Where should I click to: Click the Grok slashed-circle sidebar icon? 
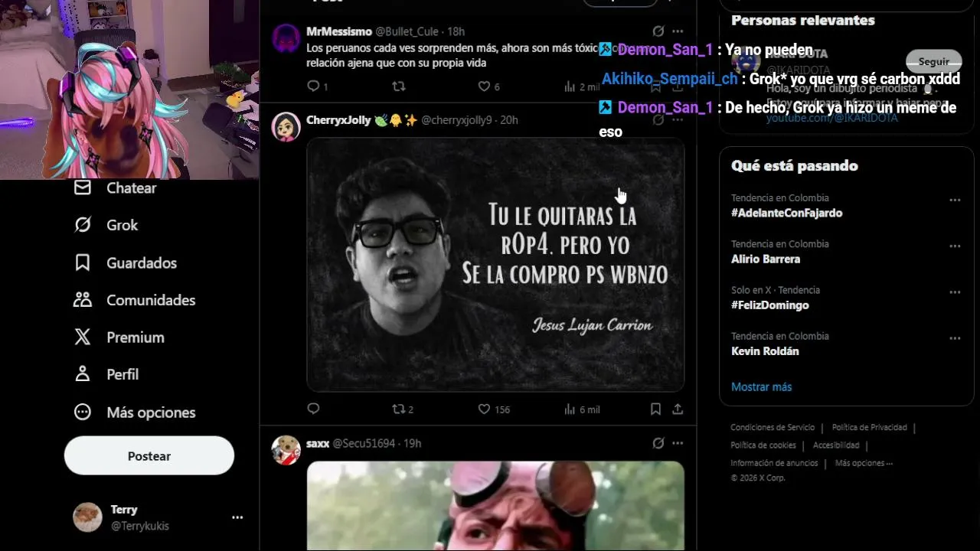(x=82, y=225)
